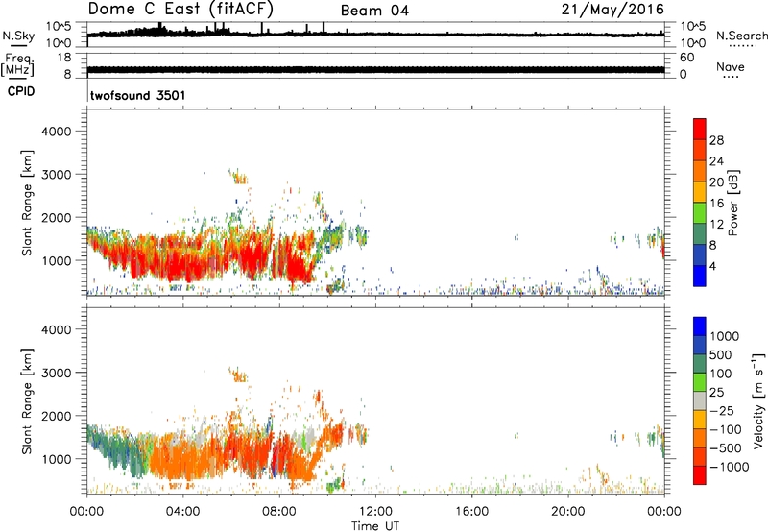Click the '-1000' velocity colorbar value
768x532 pixels.
[x=730, y=467]
